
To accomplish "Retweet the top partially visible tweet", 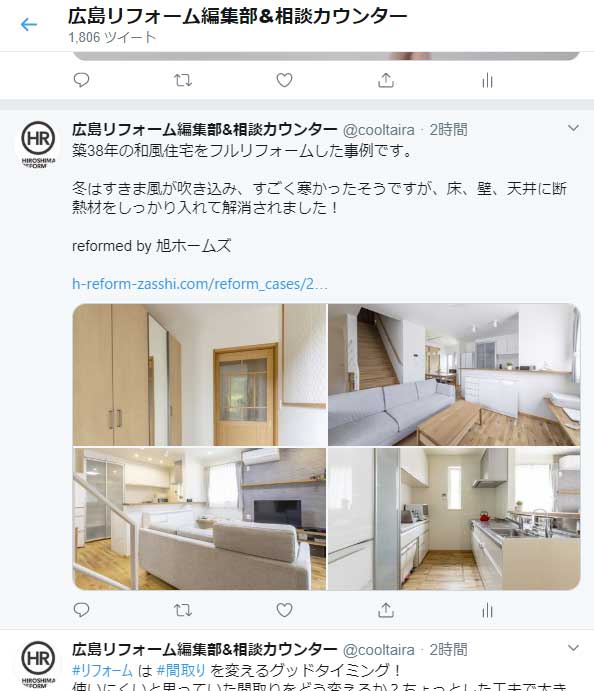I will click(182, 80).
